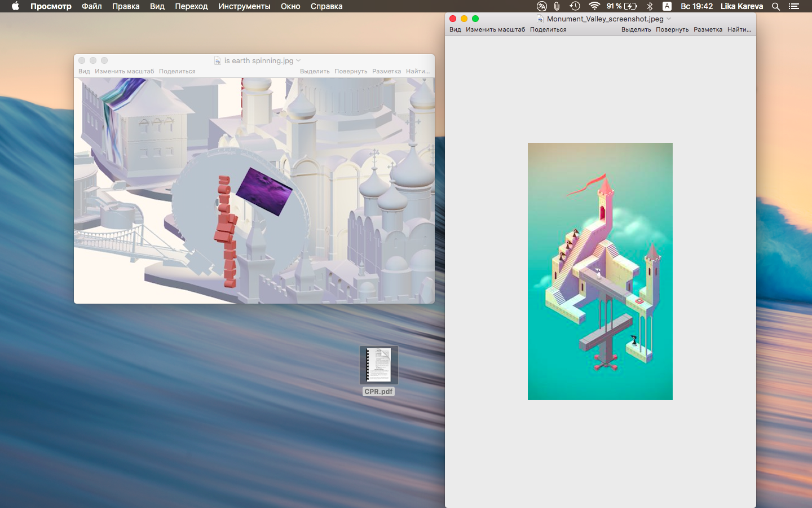This screenshot has width=812, height=508.
Task: Click the Monument Valley tower image
Action: 600,271
